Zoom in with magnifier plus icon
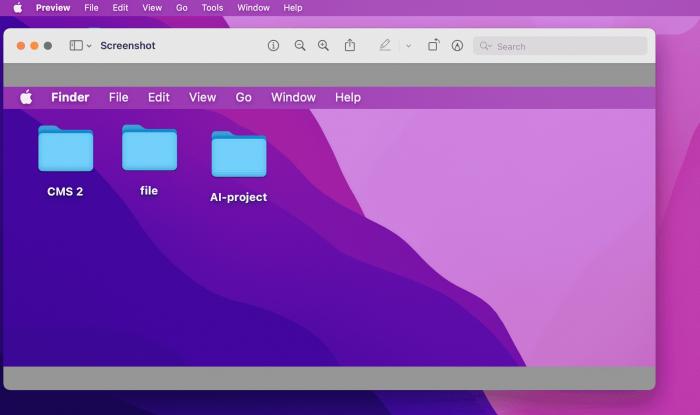Screen dimensions: 700x415 323,46
